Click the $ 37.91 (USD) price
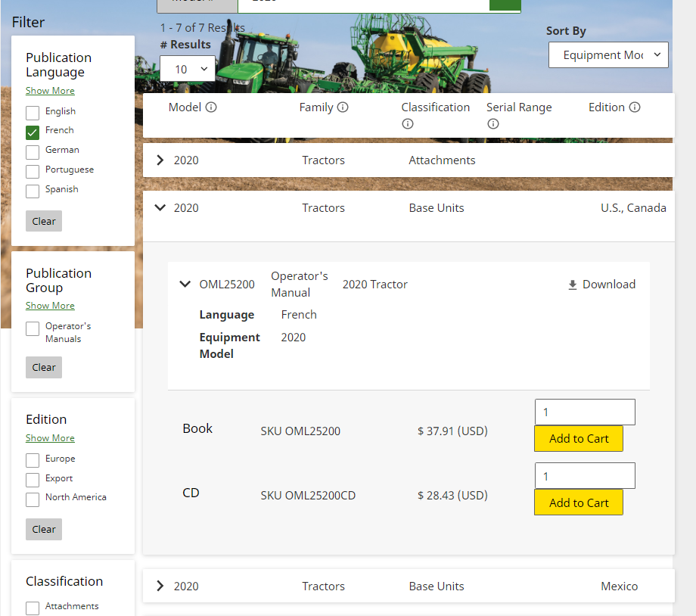The height and width of the screenshot is (616, 696). (x=452, y=431)
